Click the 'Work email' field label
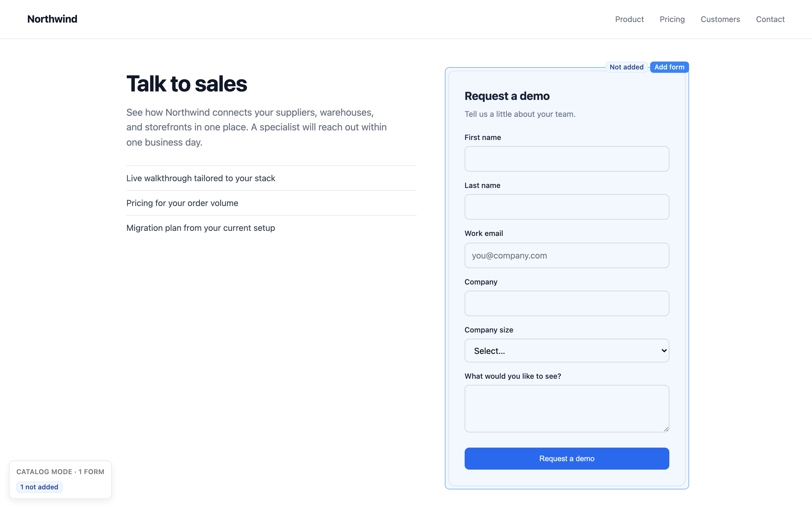Viewport: 812px width, 508px height. point(484,233)
